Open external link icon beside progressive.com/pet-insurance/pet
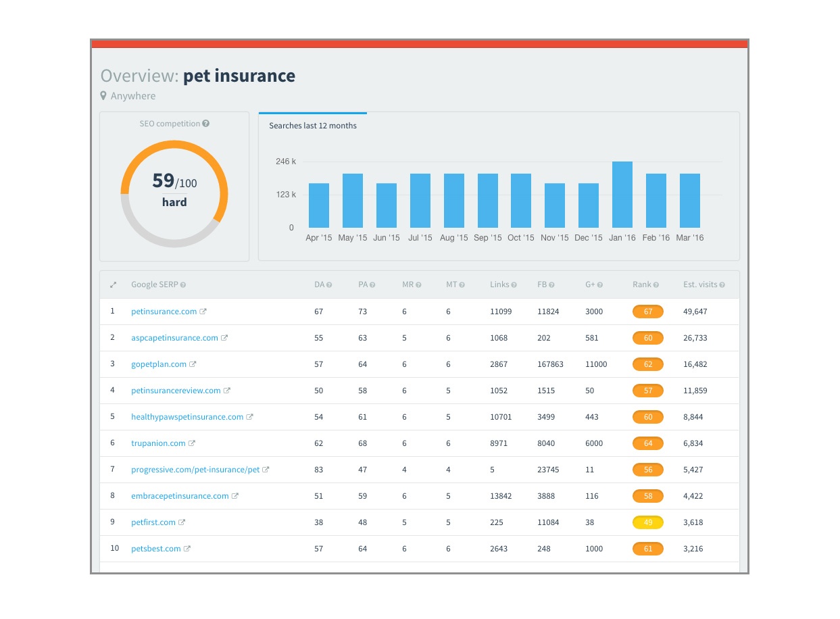 coord(266,470)
